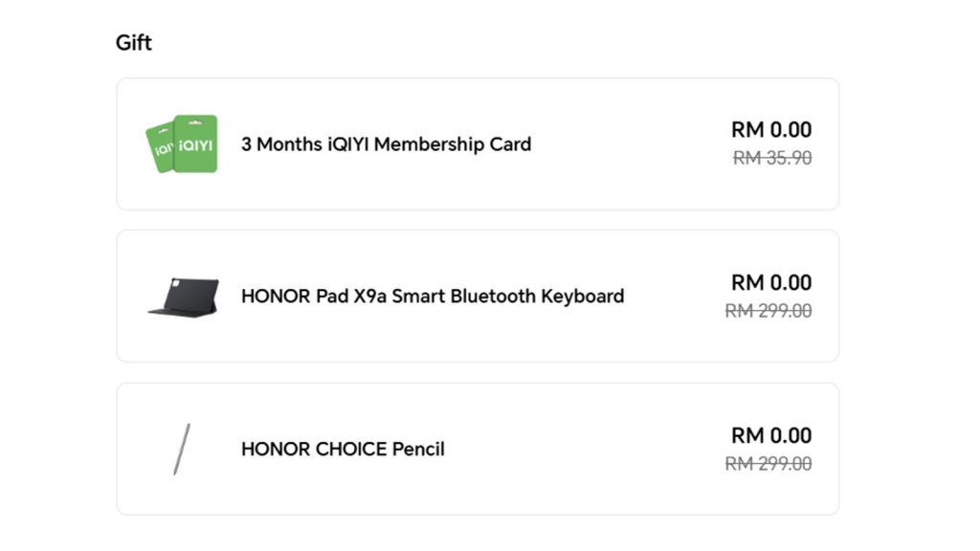The height and width of the screenshot is (551, 980).
Task: Click the word Keyboard in the second gift title
Action: tap(582, 297)
